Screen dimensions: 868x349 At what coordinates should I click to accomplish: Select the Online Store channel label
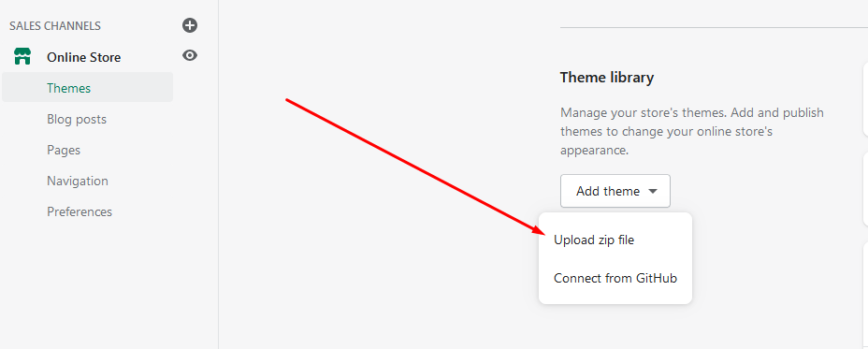[x=83, y=57]
